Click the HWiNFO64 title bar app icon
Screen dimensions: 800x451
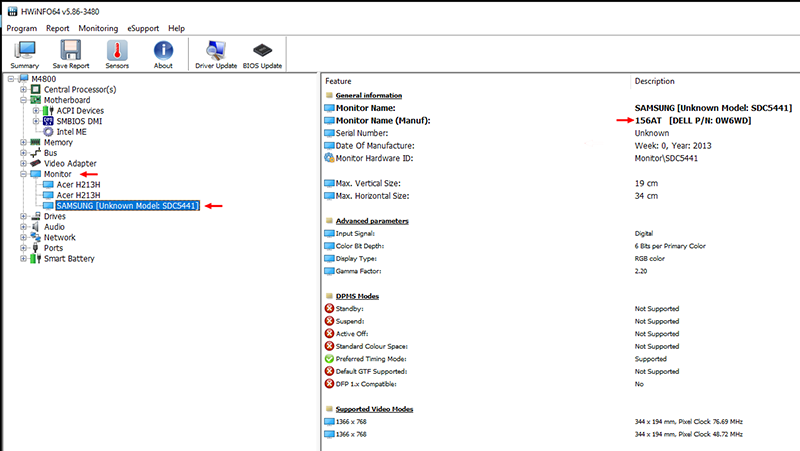(12, 11)
